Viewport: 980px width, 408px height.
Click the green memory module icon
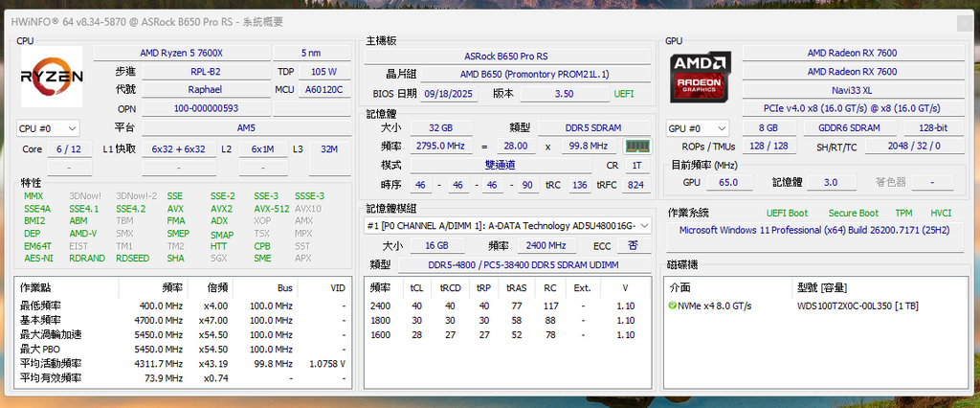[x=635, y=147]
